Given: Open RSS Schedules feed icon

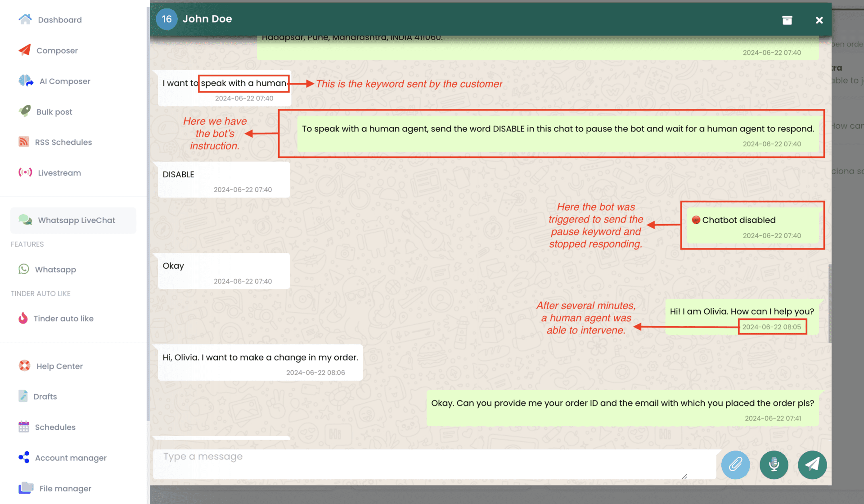Looking at the screenshot, I should [24, 142].
